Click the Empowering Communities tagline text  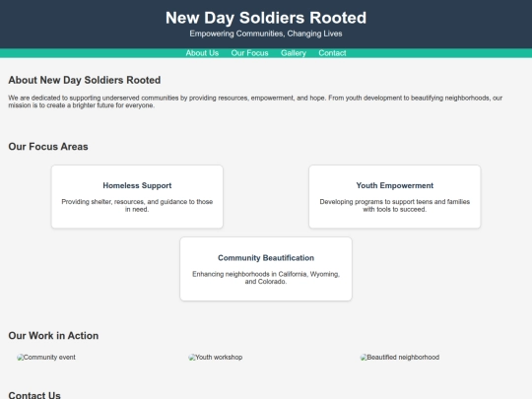click(x=266, y=33)
